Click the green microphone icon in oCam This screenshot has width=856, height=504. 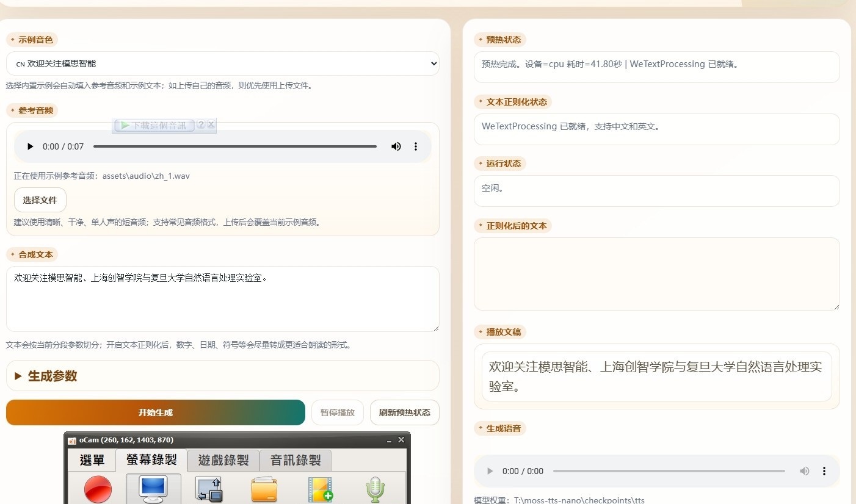(375, 489)
